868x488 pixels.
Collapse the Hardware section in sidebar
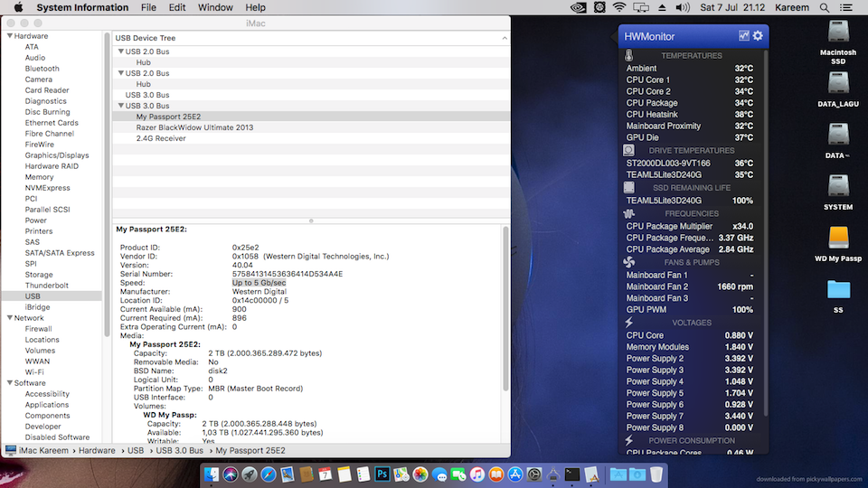click(x=9, y=36)
